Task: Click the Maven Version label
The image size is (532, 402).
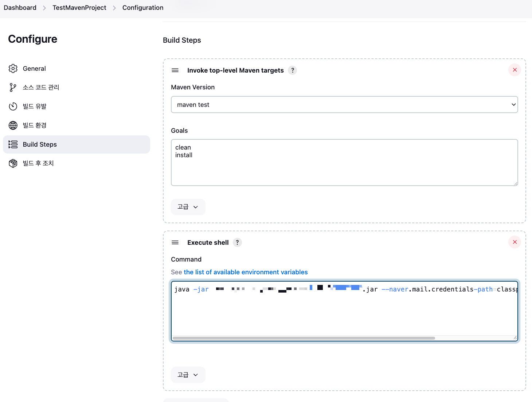Action: (193, 87)
